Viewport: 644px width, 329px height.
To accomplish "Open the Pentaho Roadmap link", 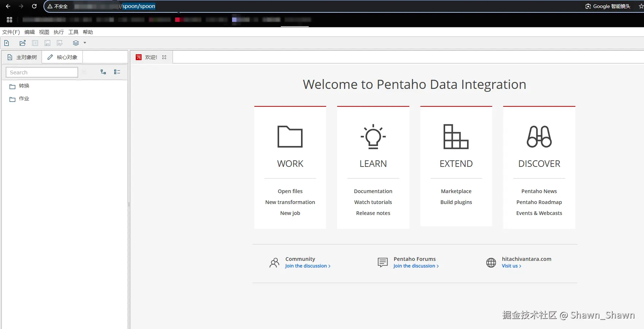I will 539,202.
